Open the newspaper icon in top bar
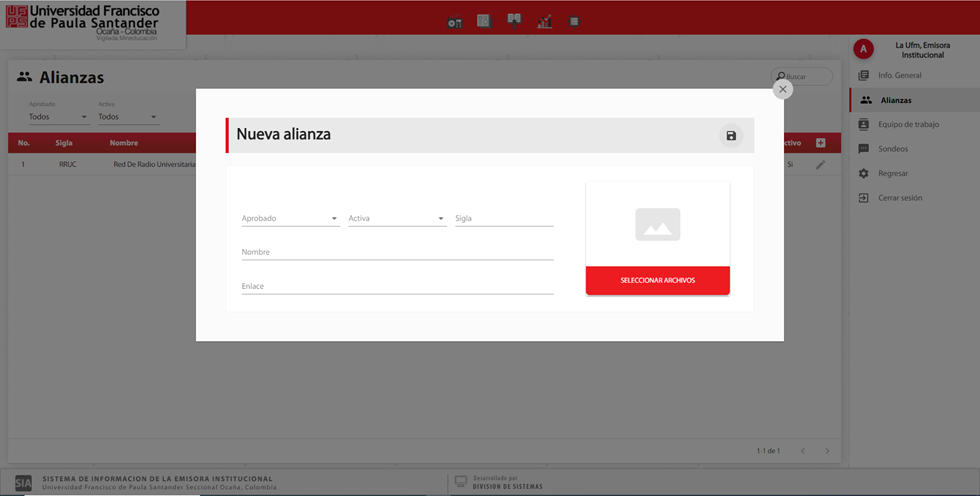980x496 pixels. pyautogui.click(x=484, y=21)
